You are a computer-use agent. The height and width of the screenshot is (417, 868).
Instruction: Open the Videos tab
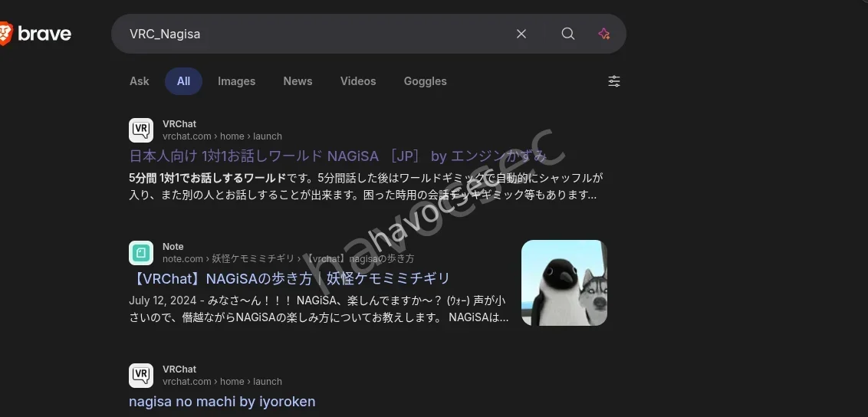pyautogui.click(x=358, y=81)
